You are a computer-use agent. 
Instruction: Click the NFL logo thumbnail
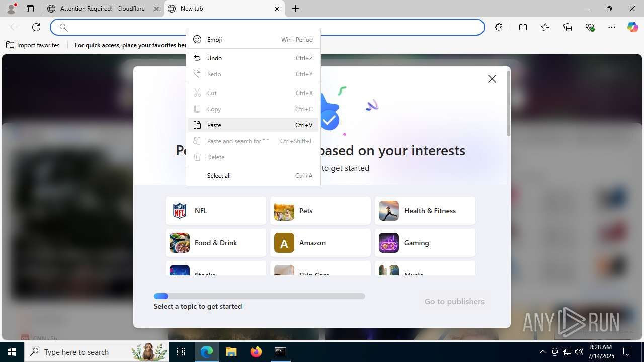180,211
